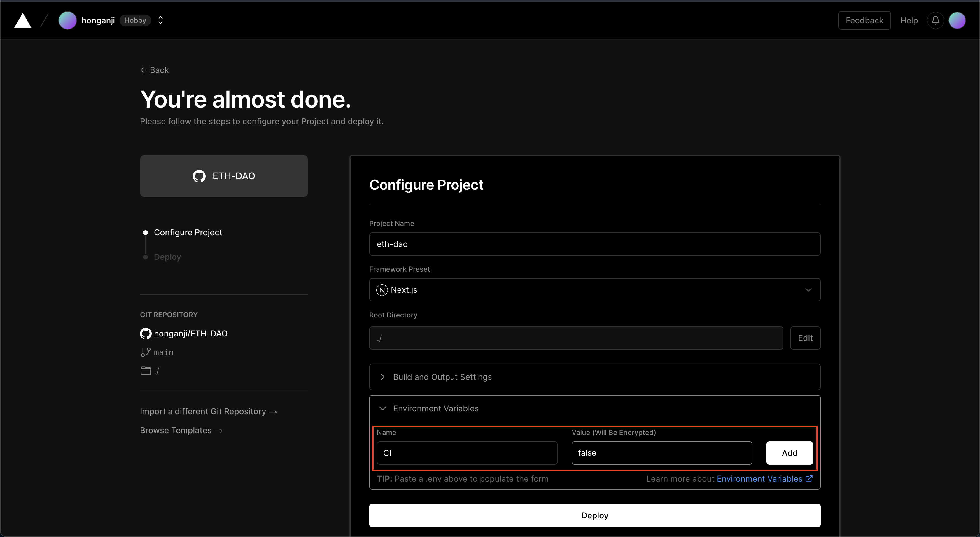This screenshot has height=537, width=980.
Task: Open the honganji team avatar
Action: pyautogui.click(x=67, y=20)
